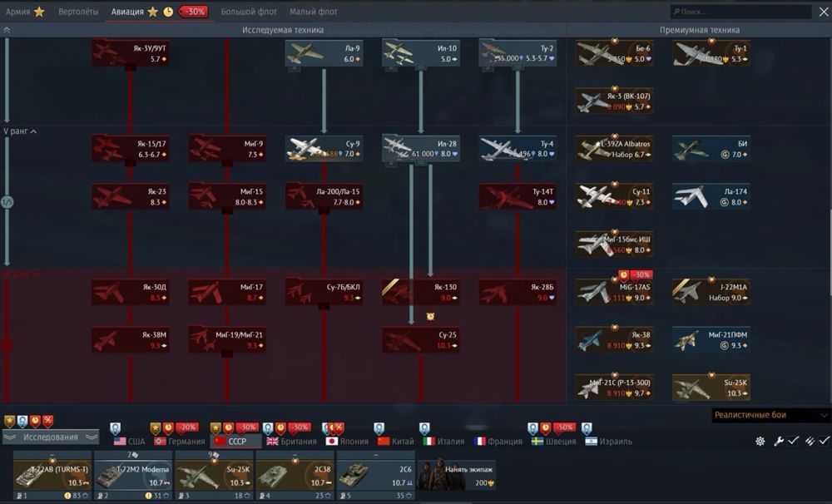The height and width of the screenshot is (504, 832).
Task: Select the L-39ZA Albatros premium pack
Action: tap(615, 149)
